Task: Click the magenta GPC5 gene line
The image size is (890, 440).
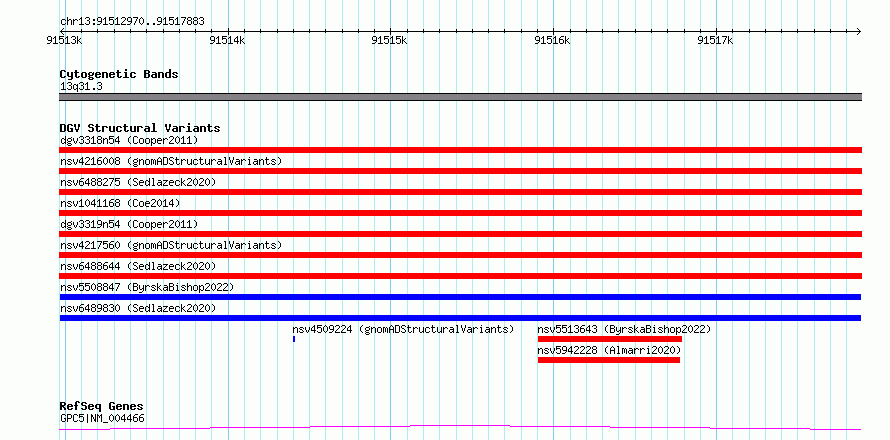Action: click(x=460, y=427)
